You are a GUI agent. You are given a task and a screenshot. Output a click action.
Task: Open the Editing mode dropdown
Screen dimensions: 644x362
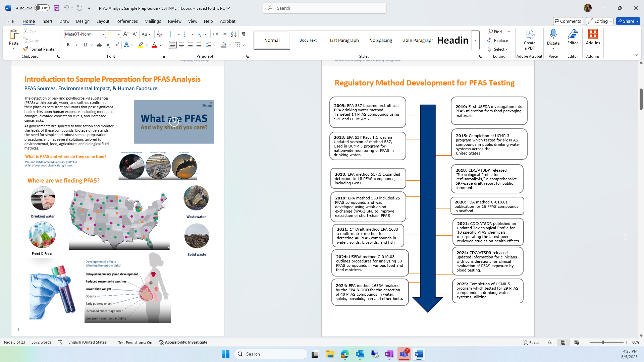pos(599,21)
